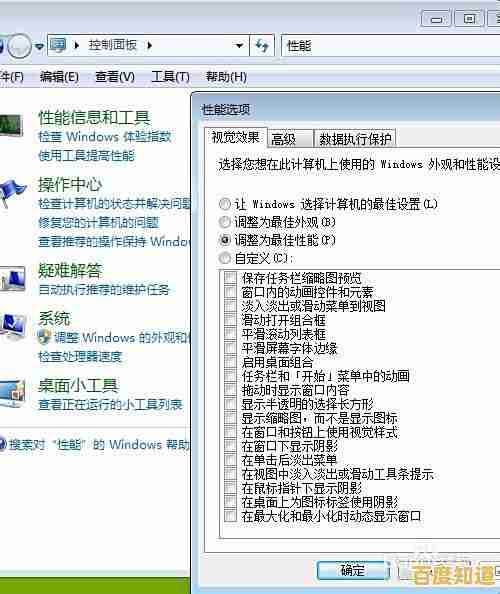This screenshot has width=500, height=594.
Task: Click 检查 Windows 体验指数 link
Action: click(105, 136)
